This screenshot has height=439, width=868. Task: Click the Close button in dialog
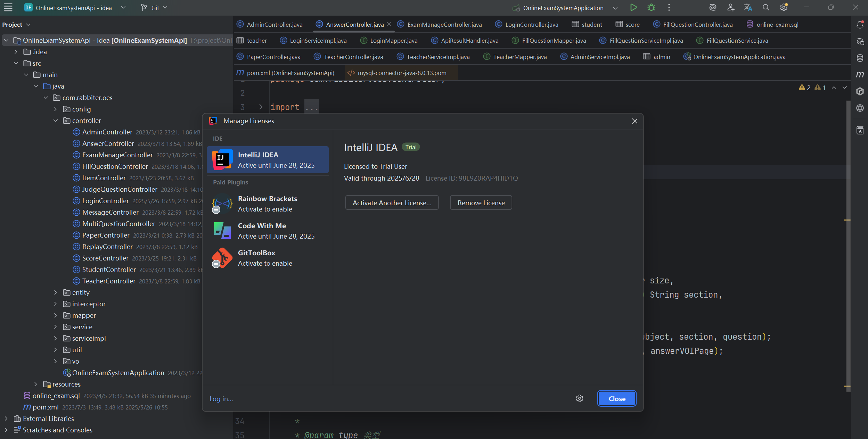tap(617, 399)
